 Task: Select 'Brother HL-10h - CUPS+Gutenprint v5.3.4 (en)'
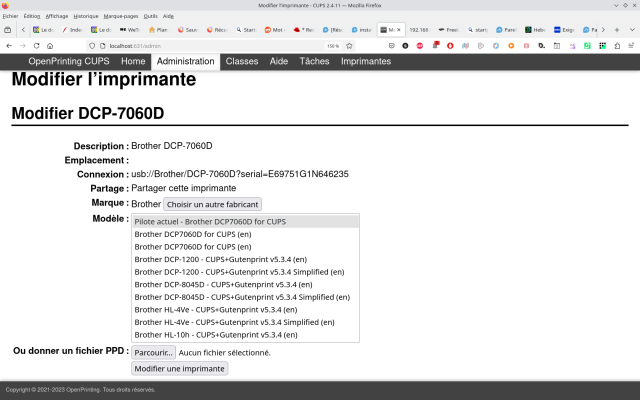pyautogui.click(x=245, y=335)
